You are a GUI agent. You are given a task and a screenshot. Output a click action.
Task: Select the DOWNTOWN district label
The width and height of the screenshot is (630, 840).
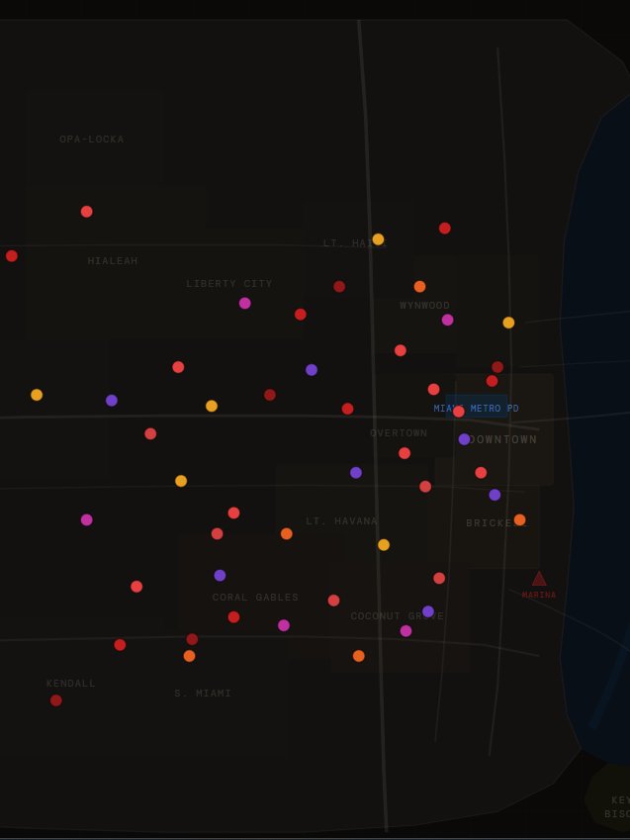pos(502,439)
